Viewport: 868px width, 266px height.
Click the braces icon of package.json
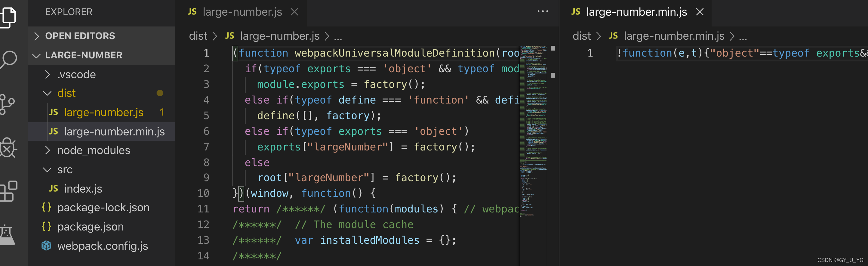(47, 226)
